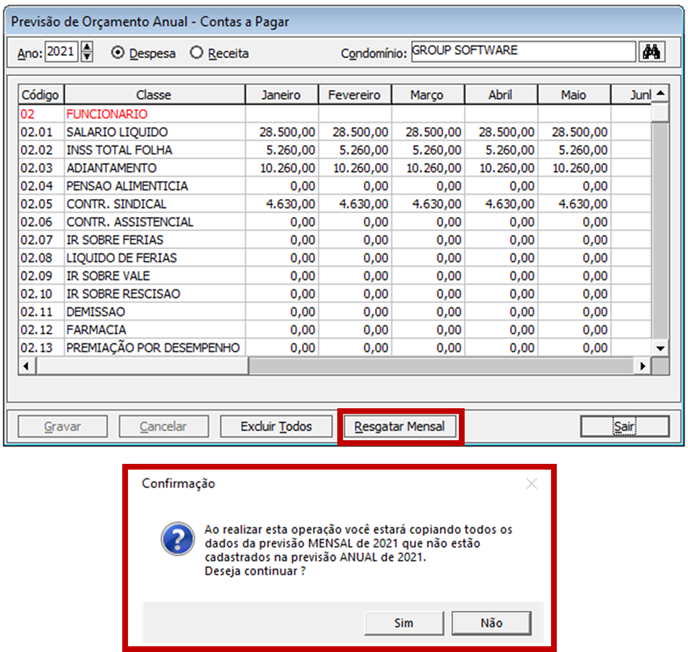This screenshot has width=688, height=652.
Task: Click the red code 02 cell
Action: 41,114
